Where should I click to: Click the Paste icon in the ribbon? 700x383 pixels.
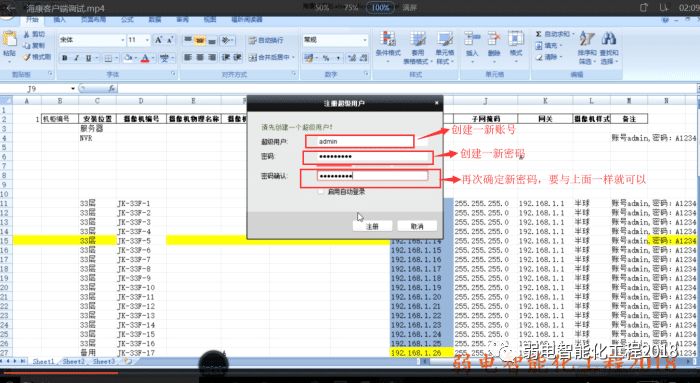click(x=9, y=40)
